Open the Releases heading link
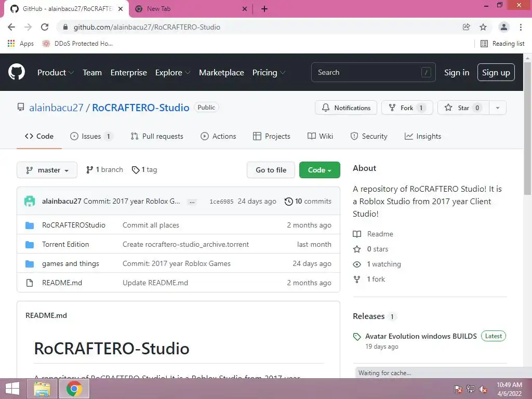532x399 pixels. click(x=374, y=316)
